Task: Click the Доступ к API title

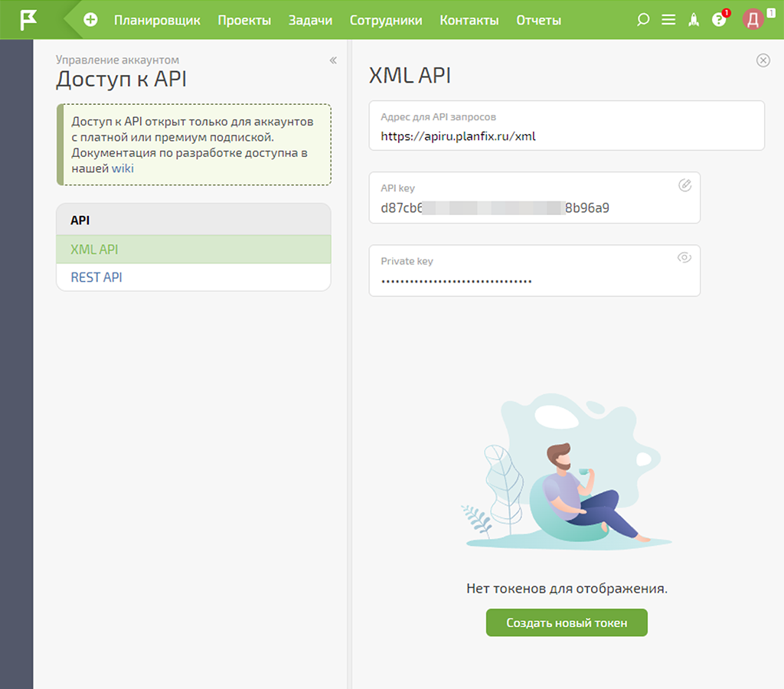Action: coord(122,79)
